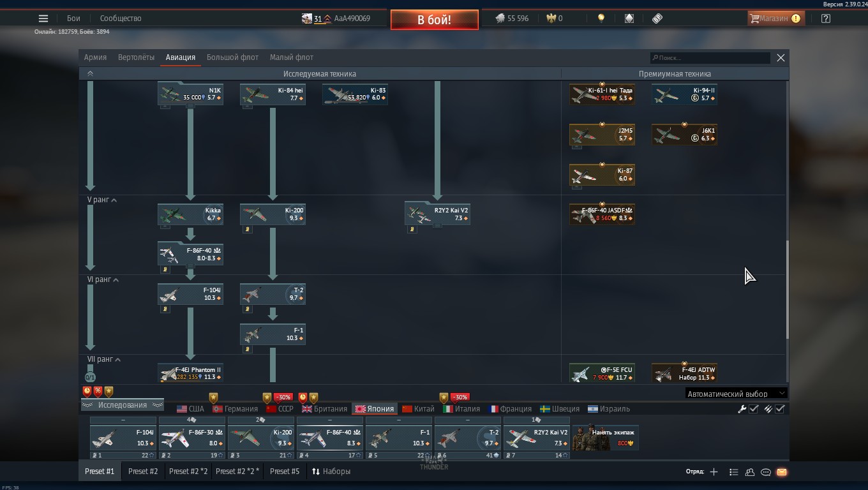Select the F-1 research tree card
868x490 pixels.
pyautogui.click(x=273, y=334)
